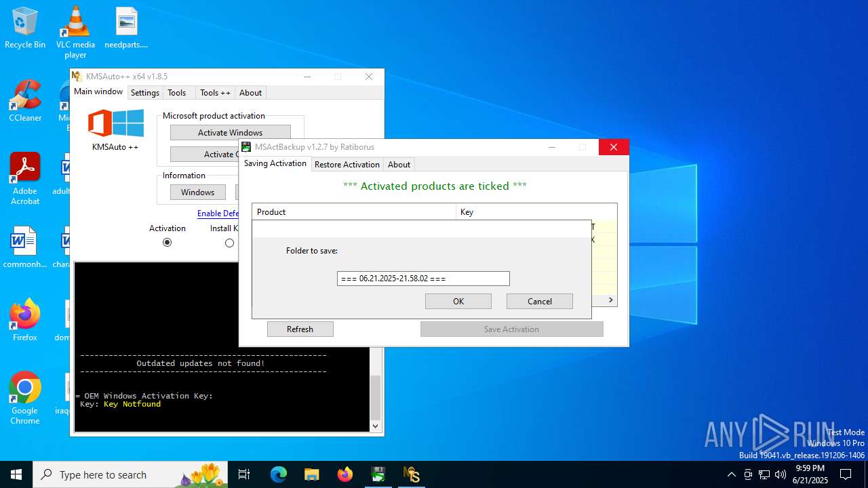Open KMSAuto Settings tab

pyautogui.click(x=144, y=93)
